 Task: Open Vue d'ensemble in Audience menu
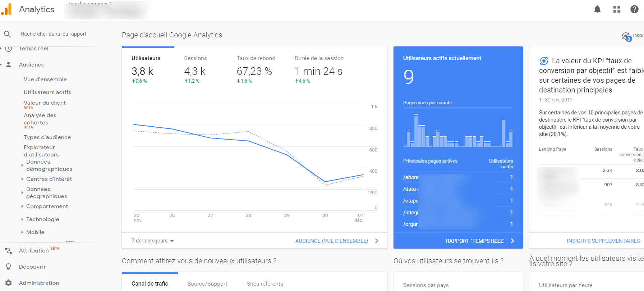(45, 79)
